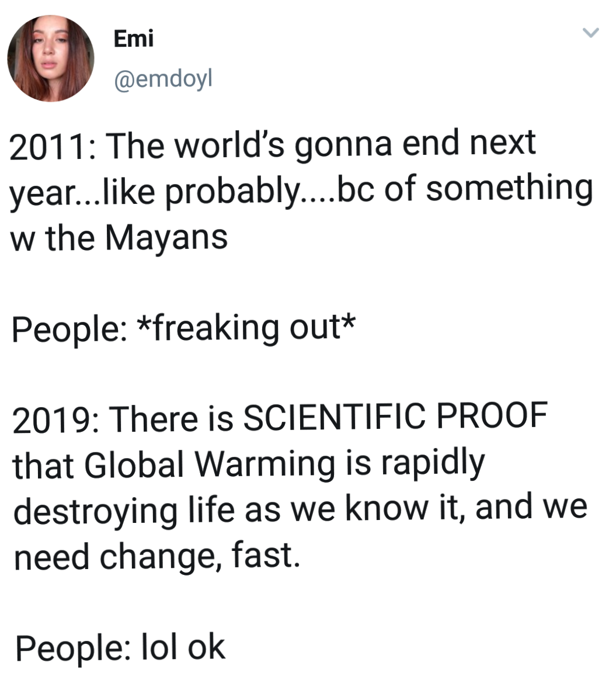This screenshot has height=690, width=616.
Task: Click the "2019:" year label
Action: click(x=54, y=419)
